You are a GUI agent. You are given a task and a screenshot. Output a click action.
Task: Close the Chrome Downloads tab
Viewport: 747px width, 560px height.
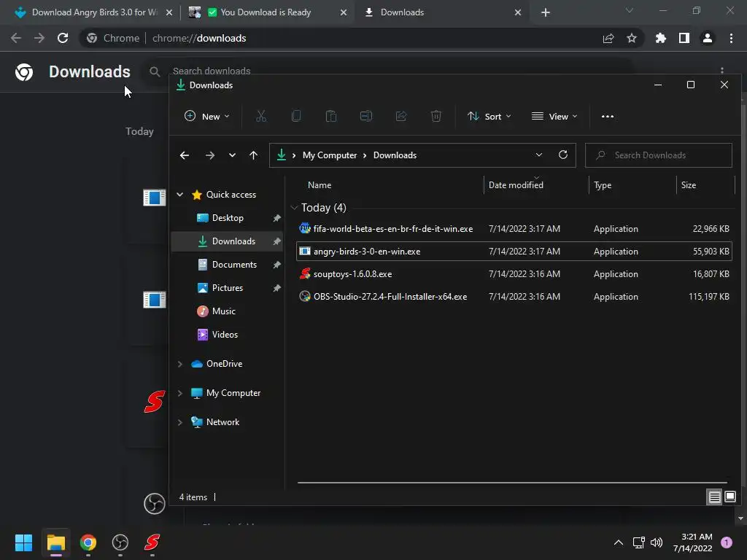518,12
